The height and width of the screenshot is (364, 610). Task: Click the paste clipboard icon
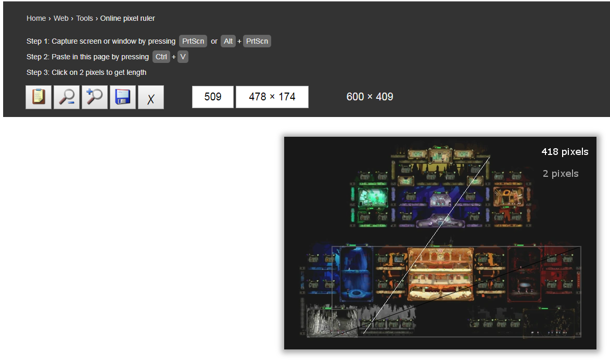click(x=39, y=97)
